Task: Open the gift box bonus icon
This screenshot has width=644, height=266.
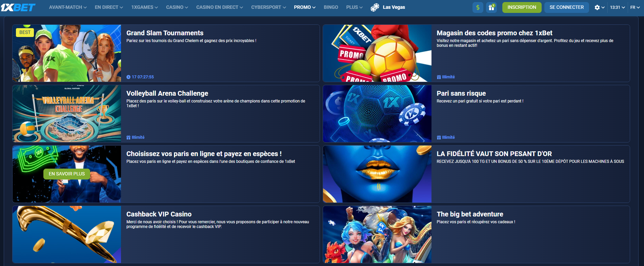Action: coord(491,7)
